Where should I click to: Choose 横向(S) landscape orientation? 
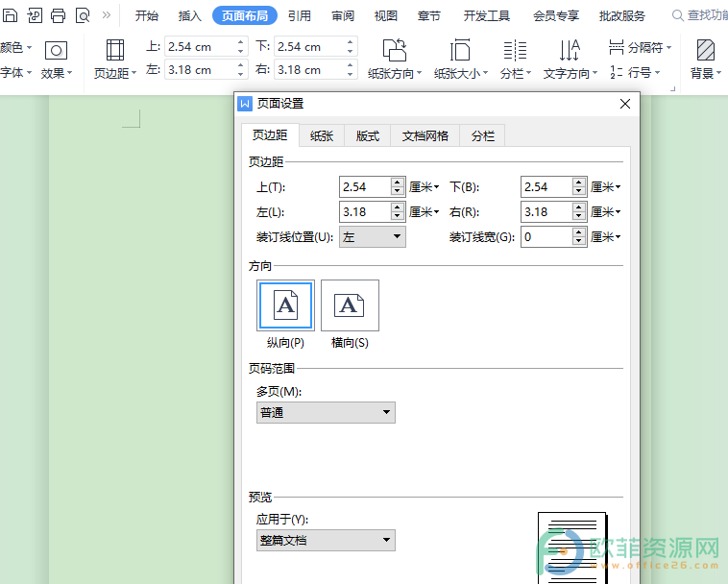[350, 305]
